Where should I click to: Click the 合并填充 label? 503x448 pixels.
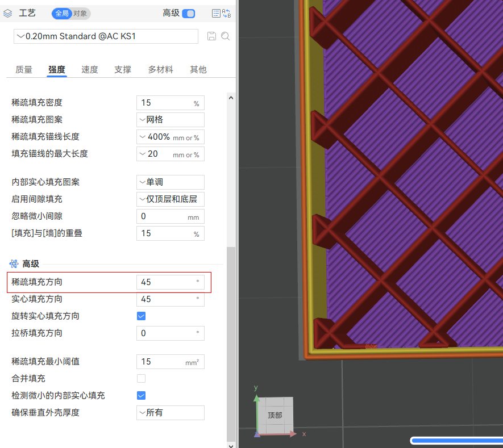(x=28, y=379)
